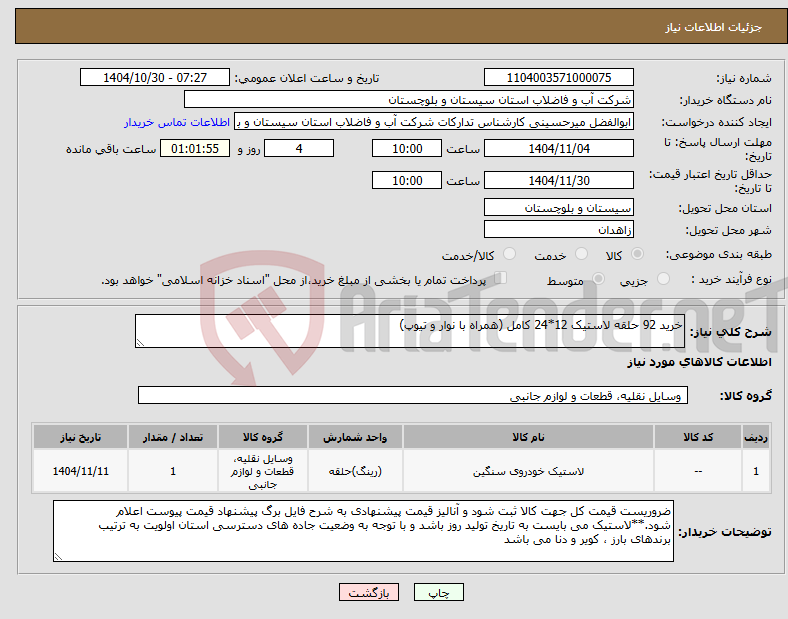This screenshot has height=619, width=788.
Task: Click the تعداد / مقدار column header
Action: click(173, 437)
